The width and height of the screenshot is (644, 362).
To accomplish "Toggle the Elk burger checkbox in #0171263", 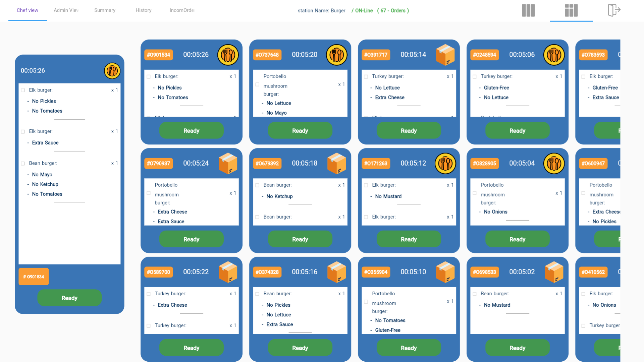I will (x=366, y=185).
